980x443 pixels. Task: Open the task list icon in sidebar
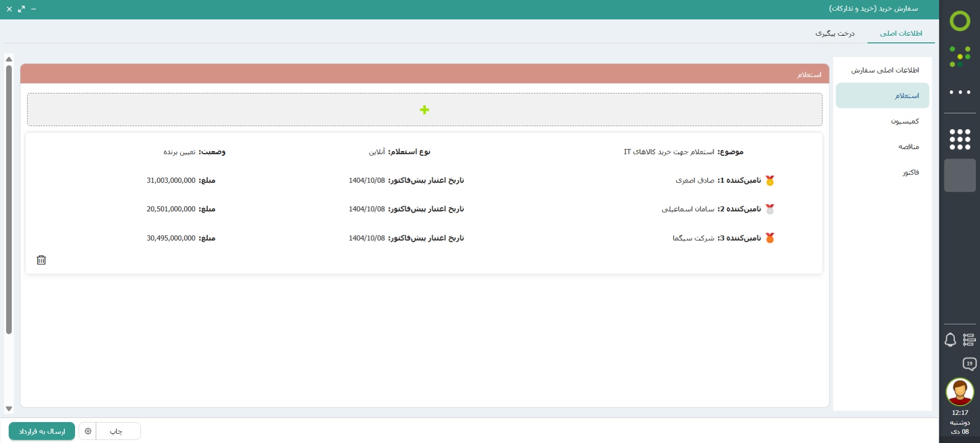coord(969,340)
